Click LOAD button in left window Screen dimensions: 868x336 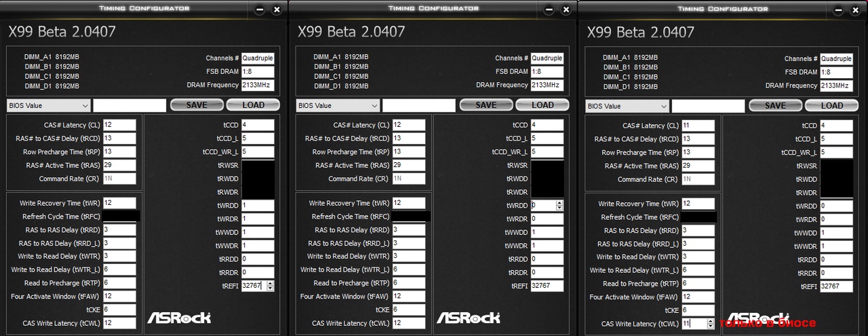pyautogui.click(x=253, y=105)
